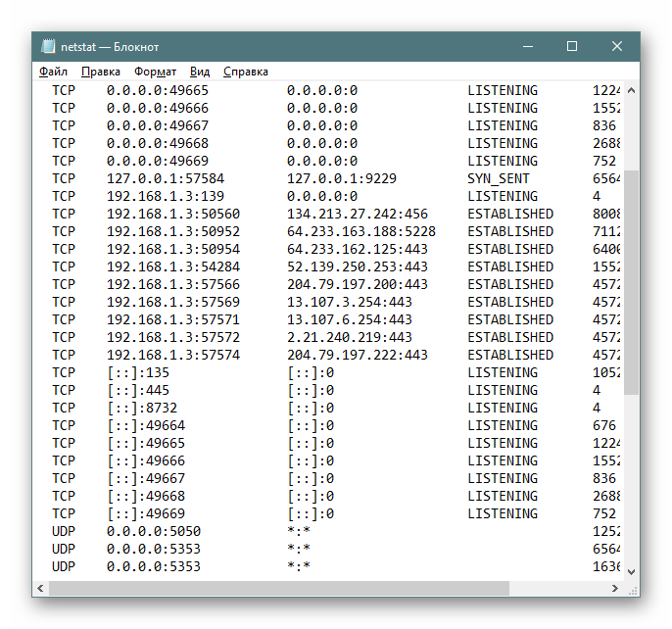Click the horizontal scrollbar left arrow

(x=41, y=588)
